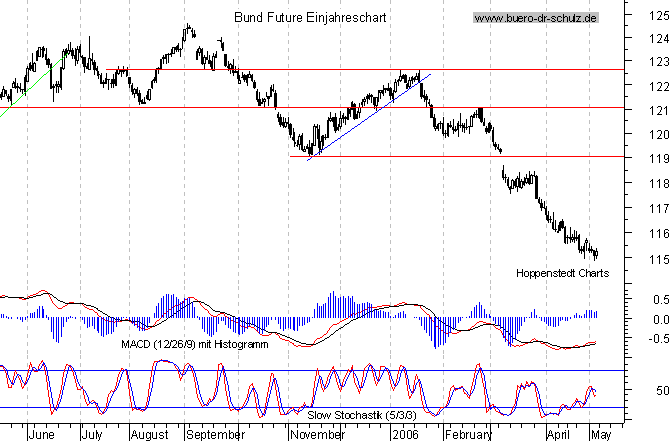Select the April label on the time axis
Image resolution: width=672 pixels, height=441 pixels.
562,435
